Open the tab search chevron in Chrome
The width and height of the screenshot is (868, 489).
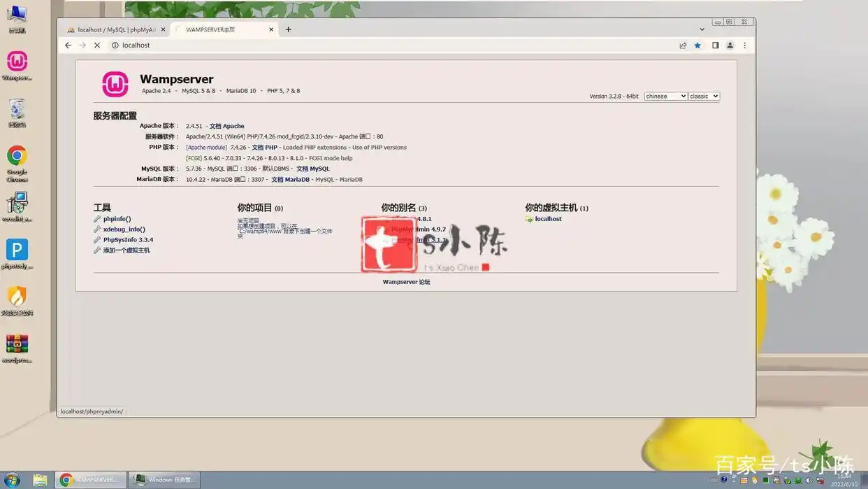(702, 29)
